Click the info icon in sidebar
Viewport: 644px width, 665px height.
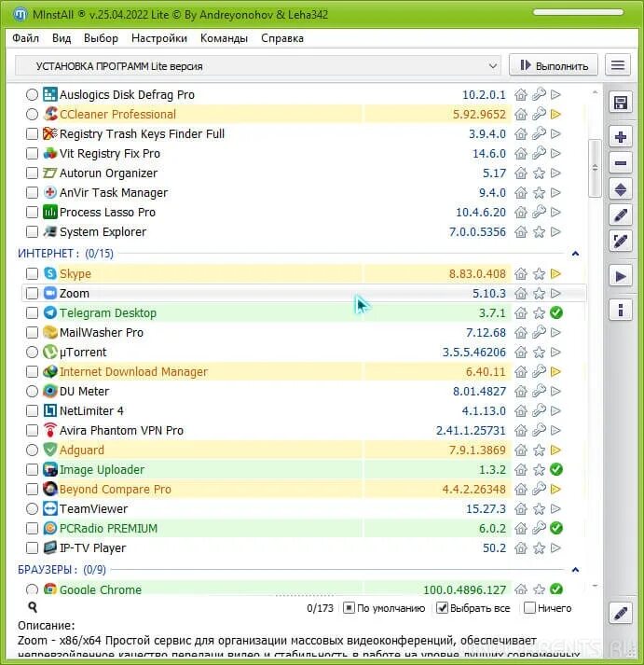click(621, 310)
